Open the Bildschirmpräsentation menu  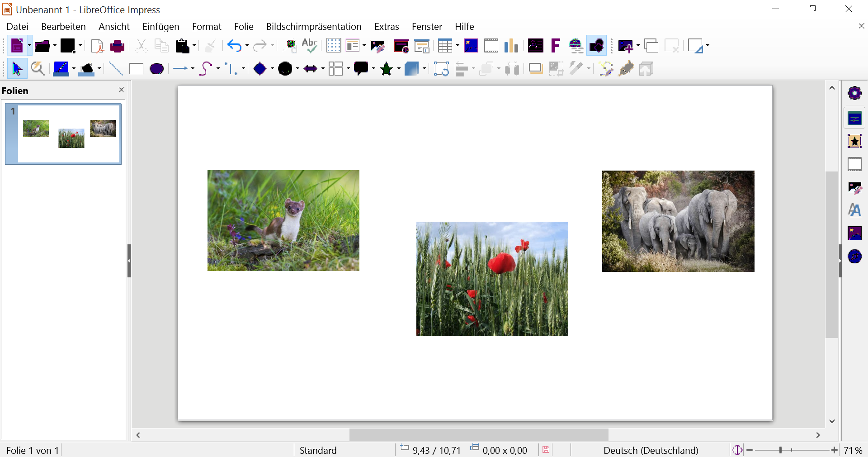click(314, 27)
